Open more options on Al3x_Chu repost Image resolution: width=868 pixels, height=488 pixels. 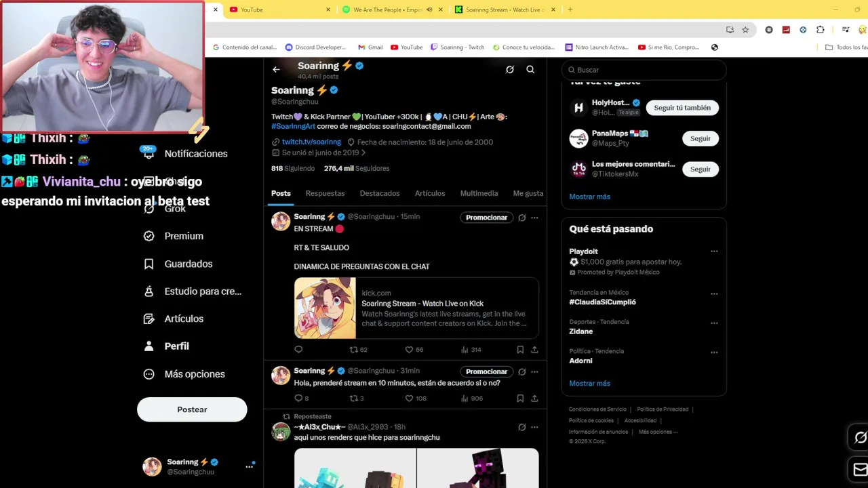534,428
